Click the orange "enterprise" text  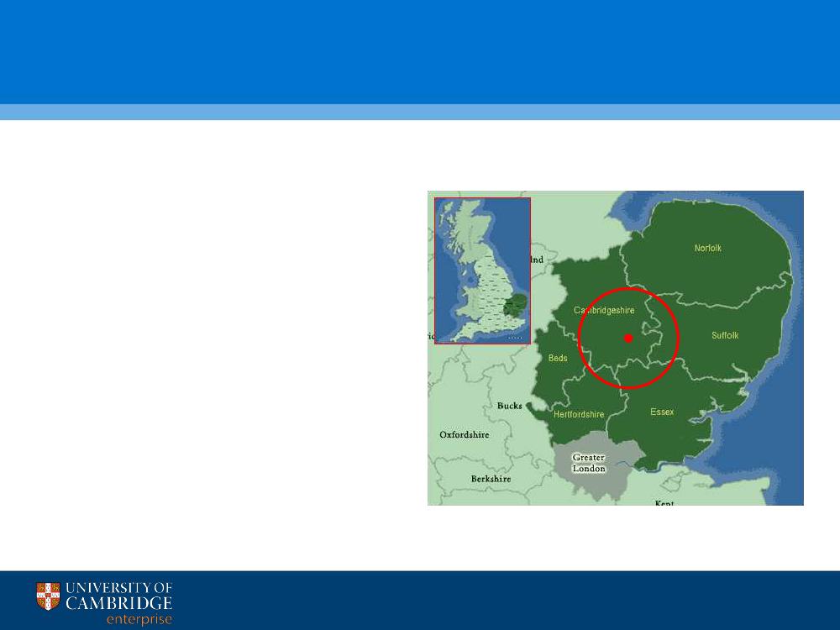point(139,620)
